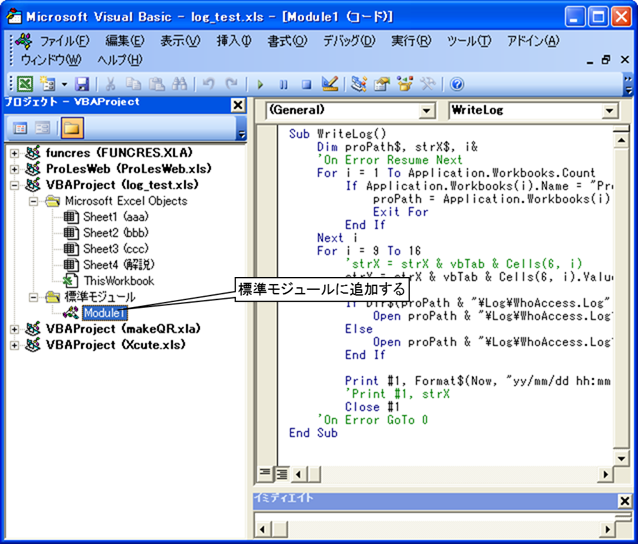Click the Copy toolbar icon

(133, 84)
